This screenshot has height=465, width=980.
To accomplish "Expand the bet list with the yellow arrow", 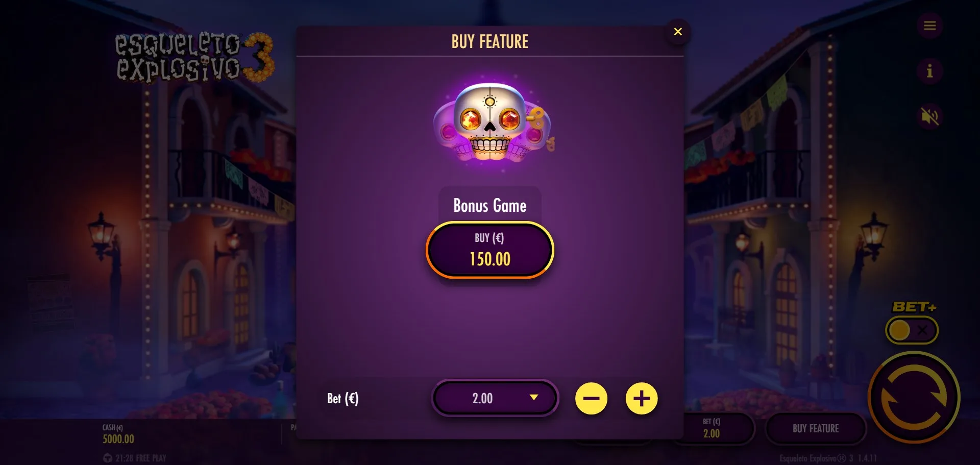I will click(534, 397).
